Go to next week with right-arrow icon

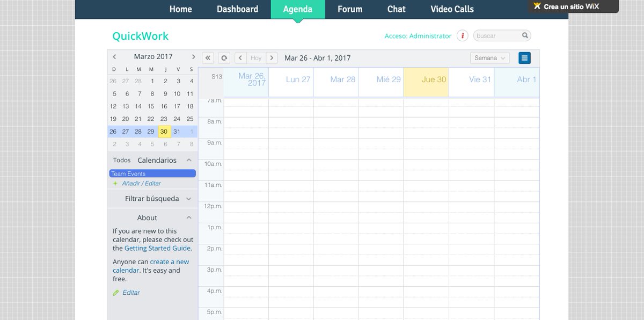[x=272, y=57]
